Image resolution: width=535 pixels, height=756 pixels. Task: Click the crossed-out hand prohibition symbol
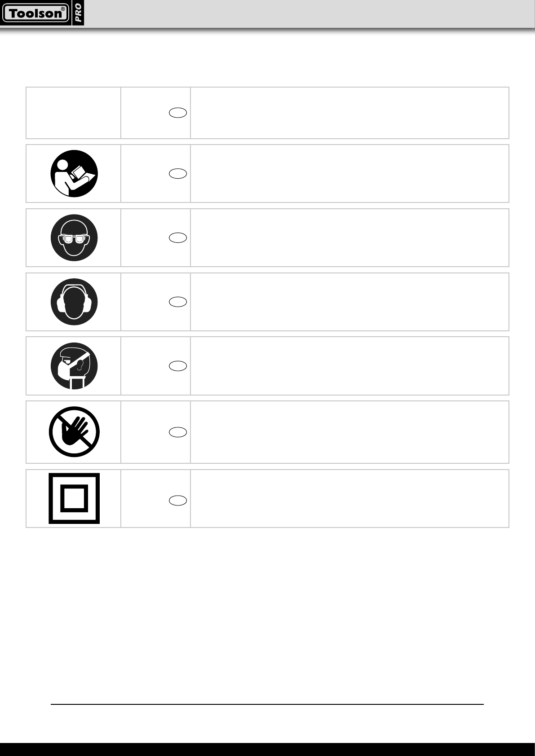pos(74,432)
